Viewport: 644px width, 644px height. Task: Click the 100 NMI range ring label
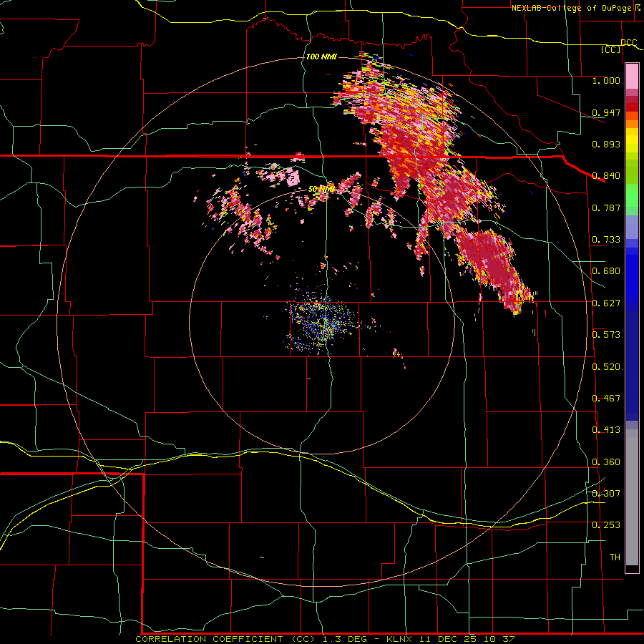(x=321, y=57)
